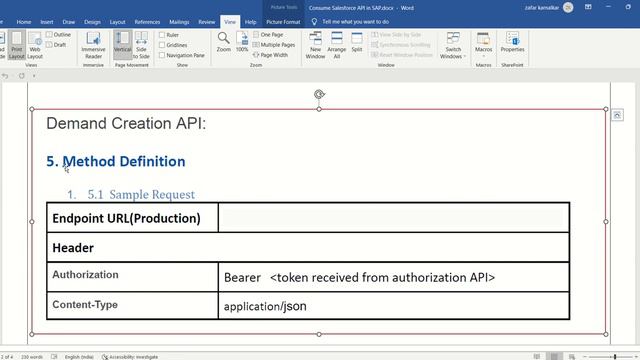Open the Review tab

click(207, 22)
